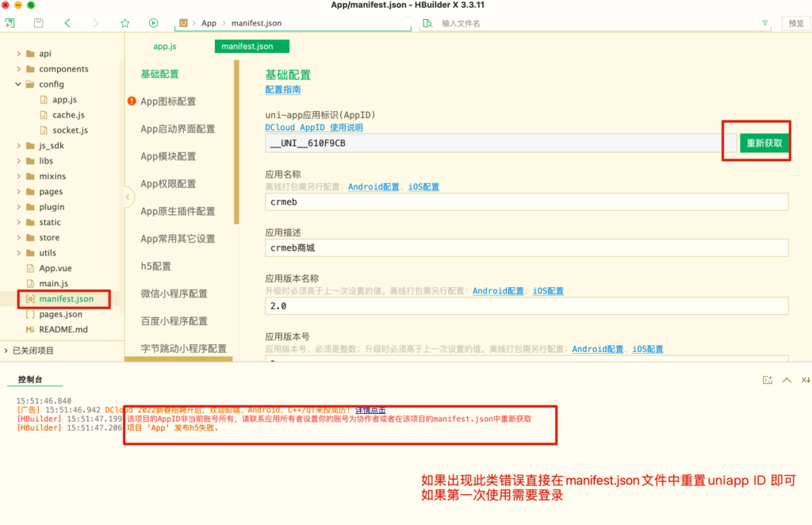Click App in the breadcrumb path
Screen dimensions: 812x525
point(209,23)
